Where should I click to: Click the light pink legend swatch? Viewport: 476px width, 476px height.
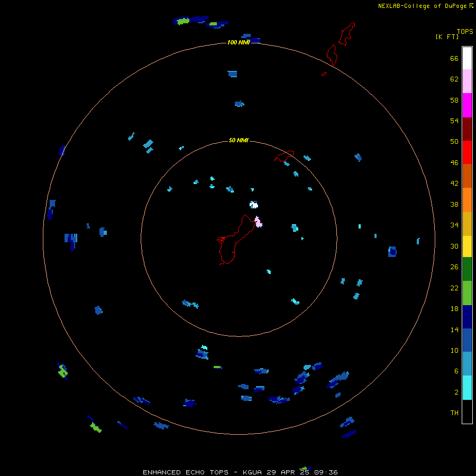467,81
